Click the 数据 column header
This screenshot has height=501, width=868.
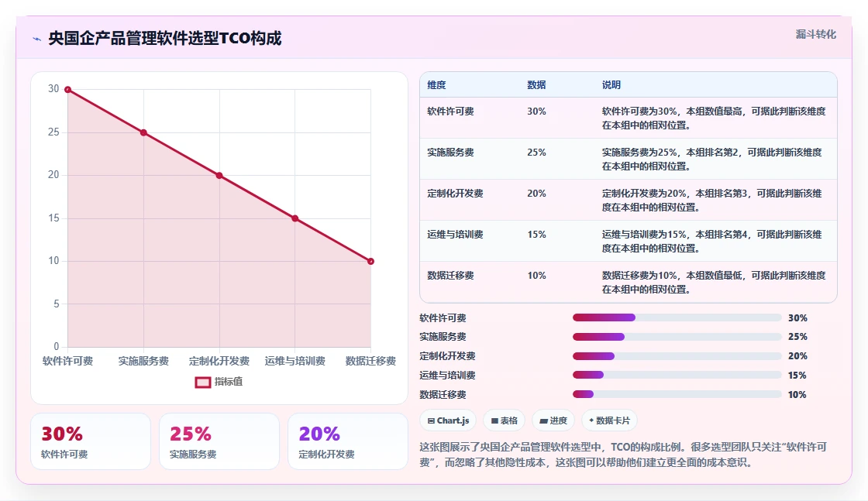coord(536,85)
